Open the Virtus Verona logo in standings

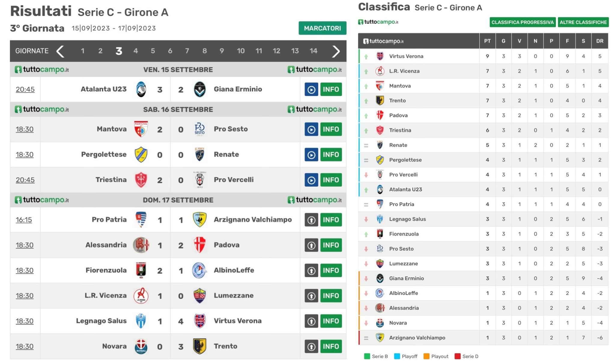[x=380, y=56]
